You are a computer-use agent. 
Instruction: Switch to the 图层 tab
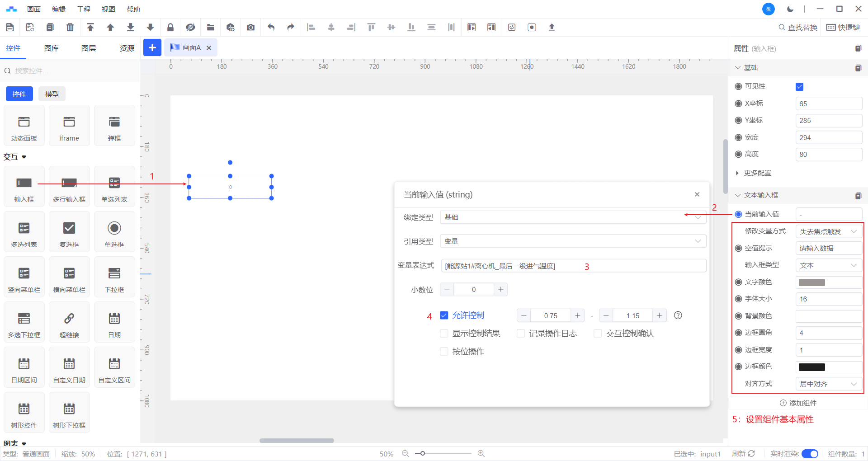[89, 48]
